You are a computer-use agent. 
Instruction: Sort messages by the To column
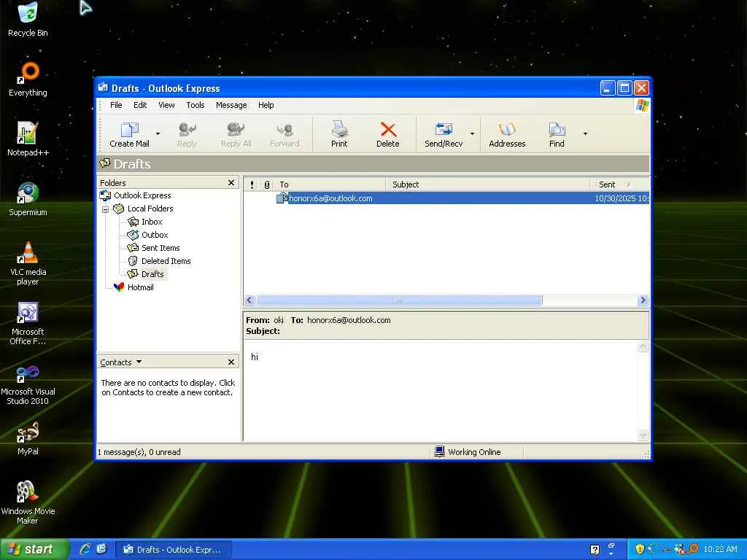[x=330, y=184]
